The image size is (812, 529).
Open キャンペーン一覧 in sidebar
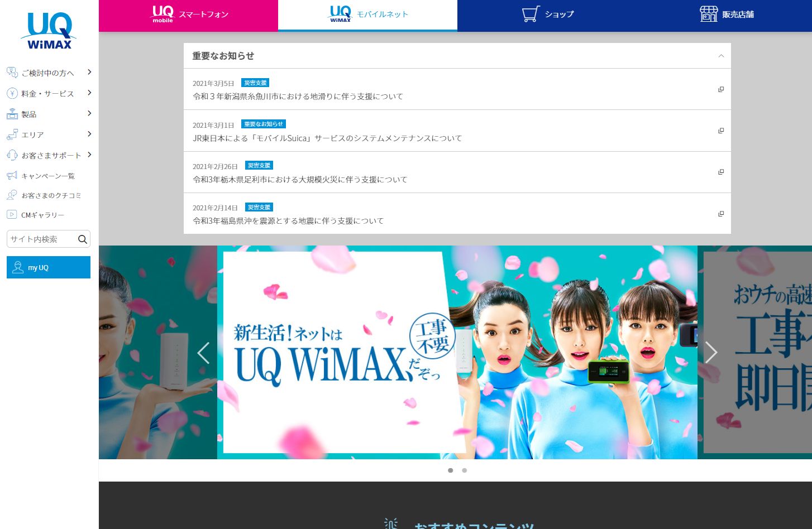click(48, 176)
